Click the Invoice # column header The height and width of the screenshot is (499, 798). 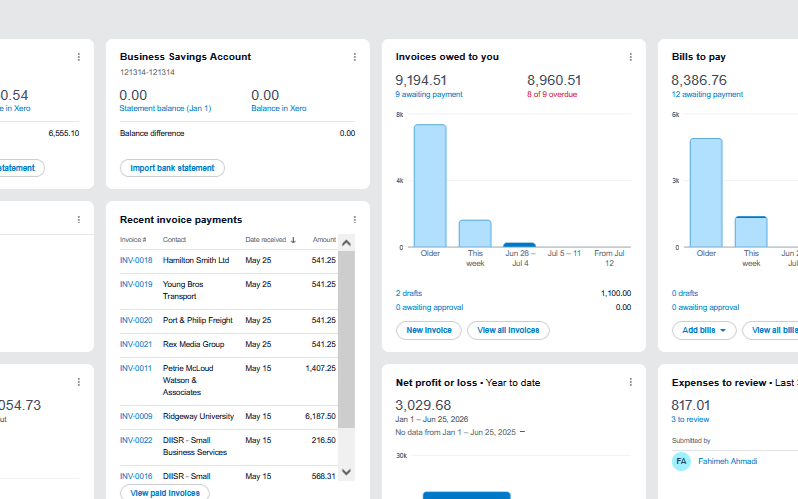pyautogui.click(x=133, y=240)
